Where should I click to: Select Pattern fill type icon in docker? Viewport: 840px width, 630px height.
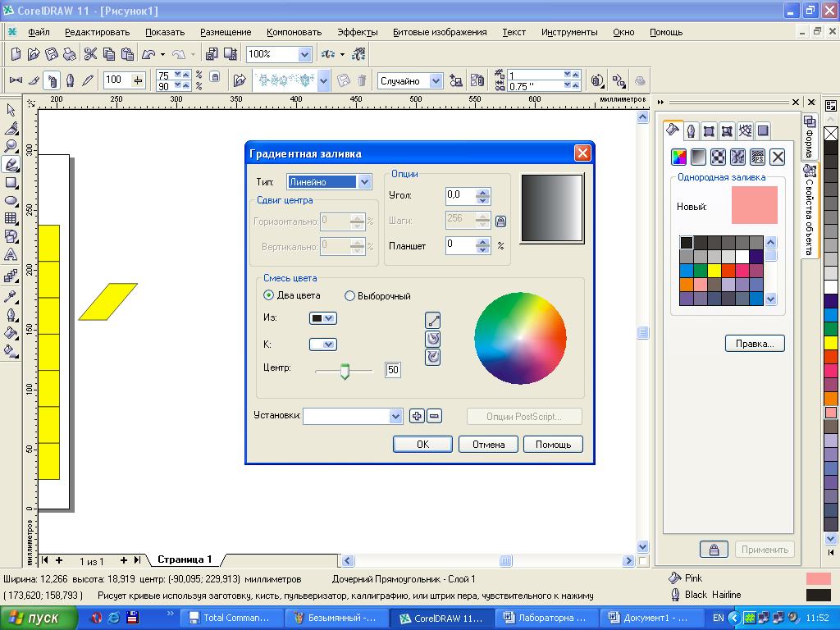718,157
